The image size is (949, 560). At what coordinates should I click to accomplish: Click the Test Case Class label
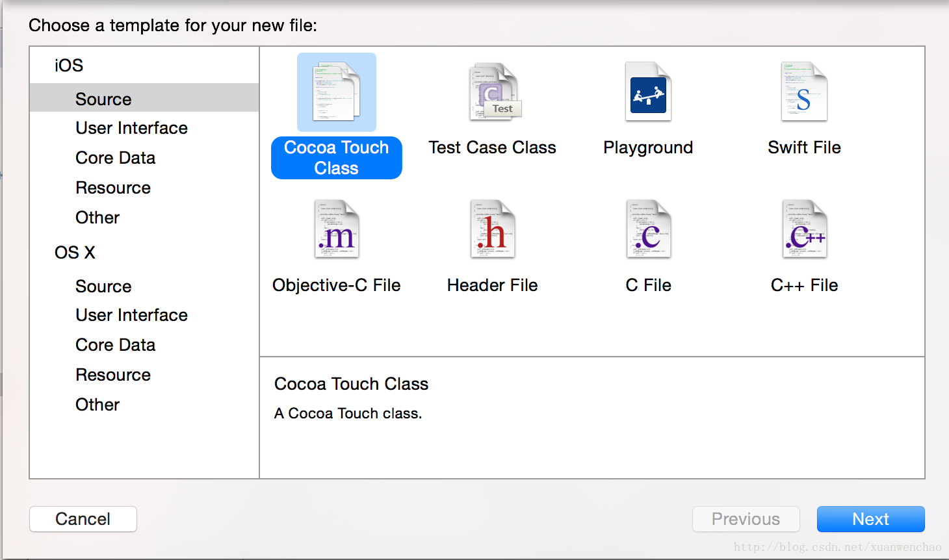(x=493, y=147)
